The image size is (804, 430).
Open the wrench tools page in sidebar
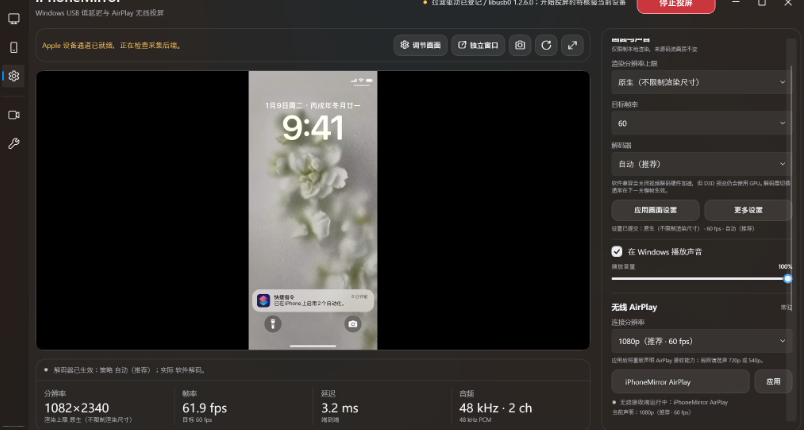click(x=14, y=144)
